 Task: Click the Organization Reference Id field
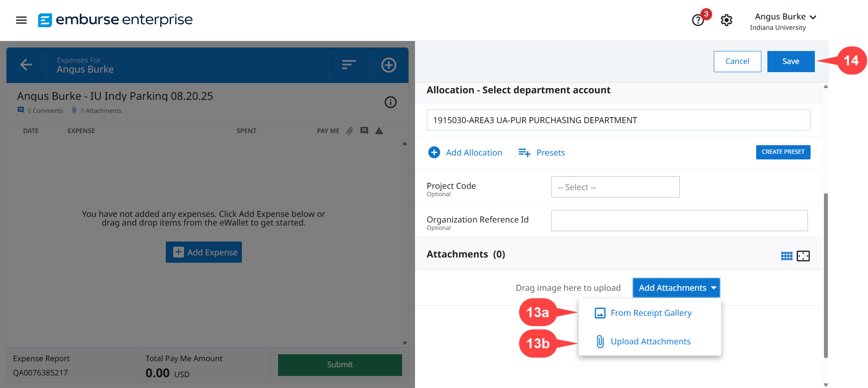click(x=679, y=221)
